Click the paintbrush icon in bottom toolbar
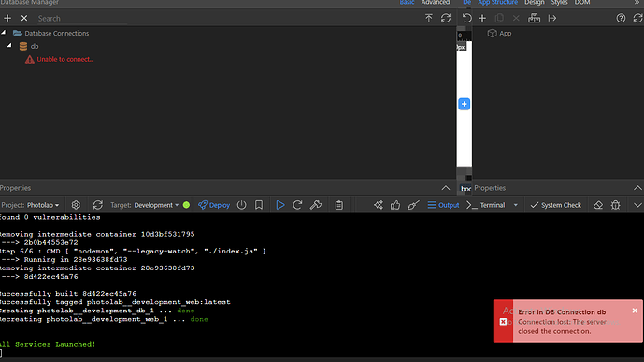This screenshot has height=362, width=644. click(x=413, y=205)
